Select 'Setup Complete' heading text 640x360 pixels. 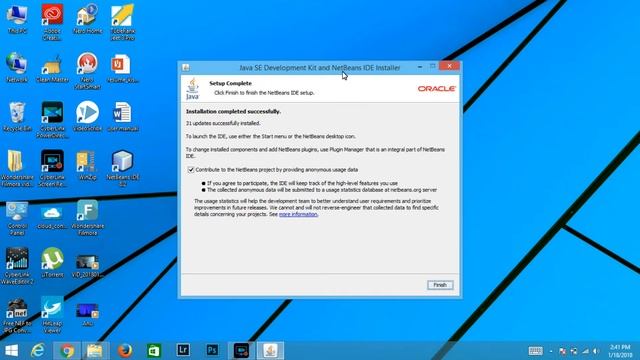coord(230,83)
